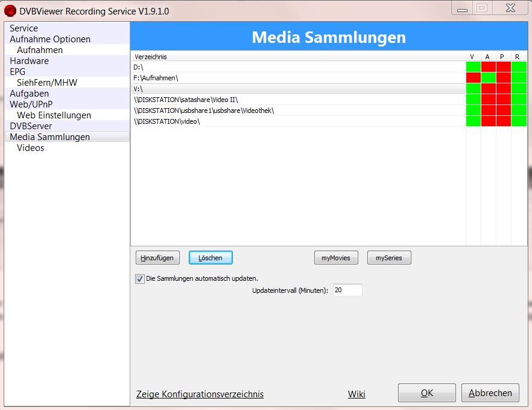Minimize the DVBViewer Recording Service window
The height and width of the screenshot is (410, 532).
(x=463, y=8)
